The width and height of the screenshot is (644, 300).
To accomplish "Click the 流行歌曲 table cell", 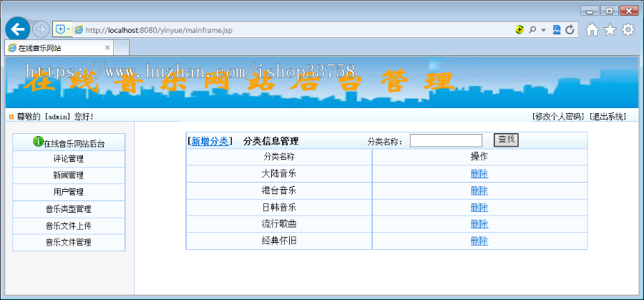I will click(x=279, y=224).
